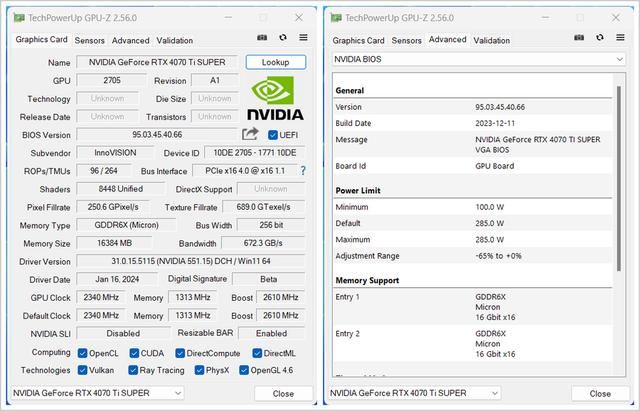Click the Texture Fillrate field 689.0 GTexel/s

tap(264, 207)
